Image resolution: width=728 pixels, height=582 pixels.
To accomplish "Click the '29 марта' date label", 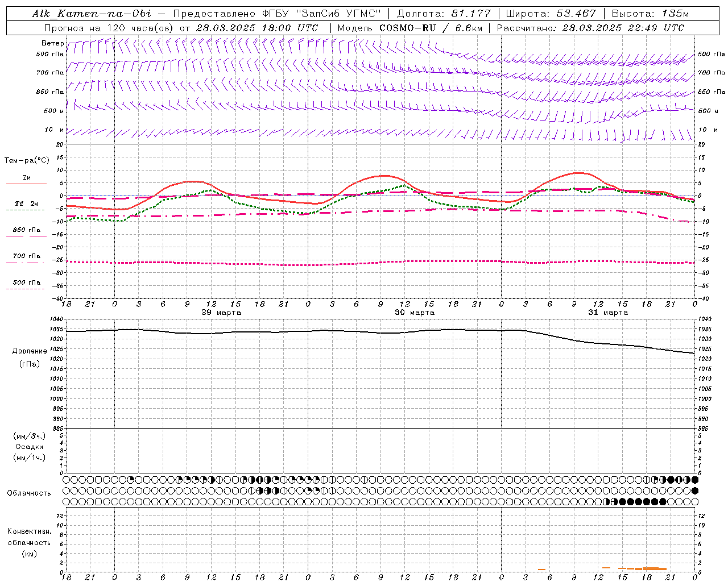I will tap(221, 313).
